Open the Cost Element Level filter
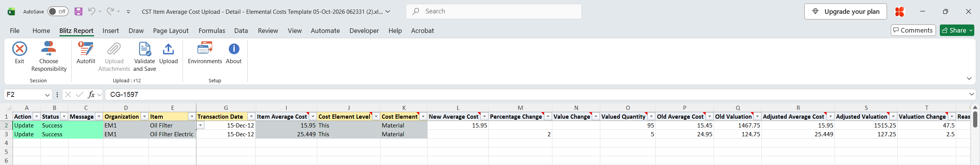Viewport: 980px width, 165px height. click(x=376, y=116)
